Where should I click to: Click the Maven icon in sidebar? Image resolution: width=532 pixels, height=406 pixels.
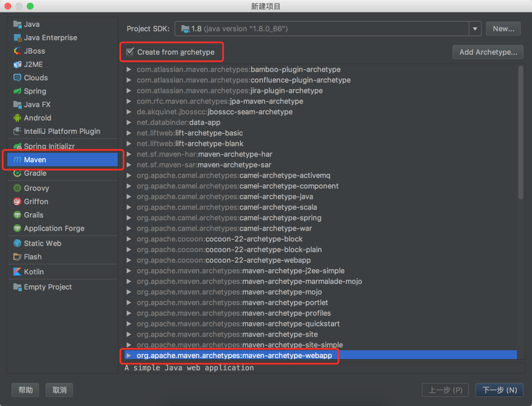(x=17, y=159)
